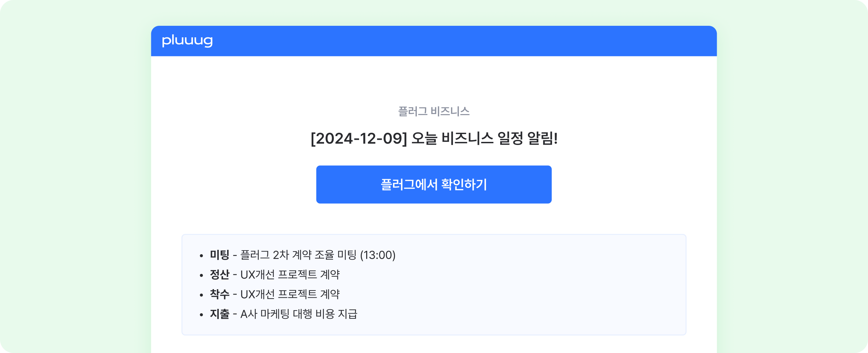Click the bold 지출 label
This screenshot has height=353, width=868.
click(219, 314)
